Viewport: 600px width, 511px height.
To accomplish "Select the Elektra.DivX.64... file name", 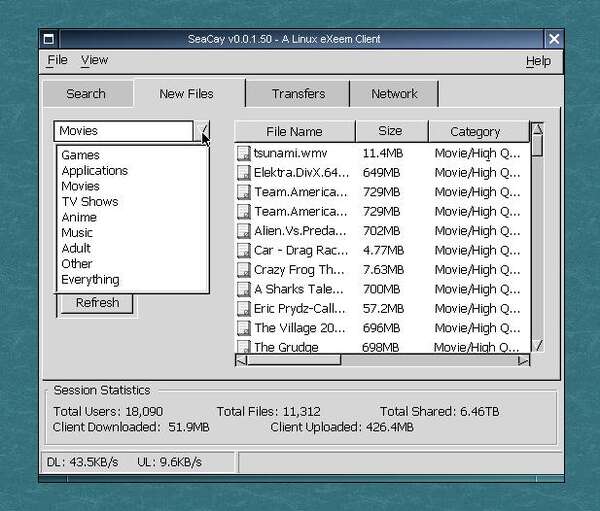I will tap(302, 173).
